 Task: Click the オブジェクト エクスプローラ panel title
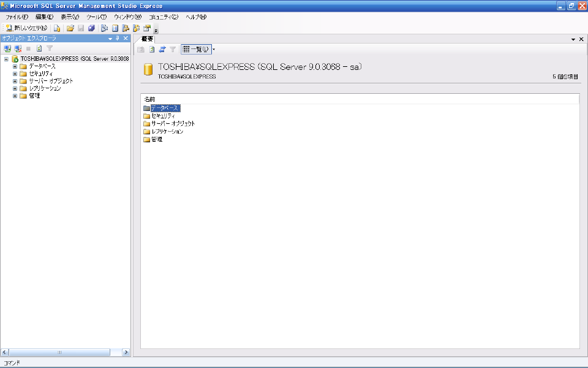[29, 38]
